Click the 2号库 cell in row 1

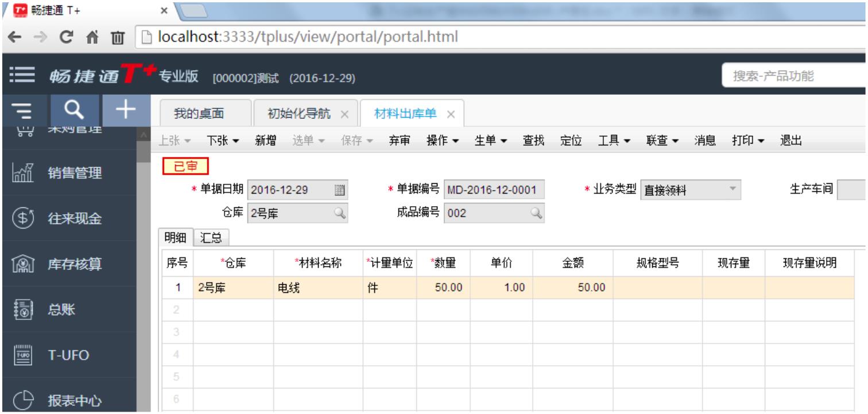pyautogui.click(x=233, y=288)
